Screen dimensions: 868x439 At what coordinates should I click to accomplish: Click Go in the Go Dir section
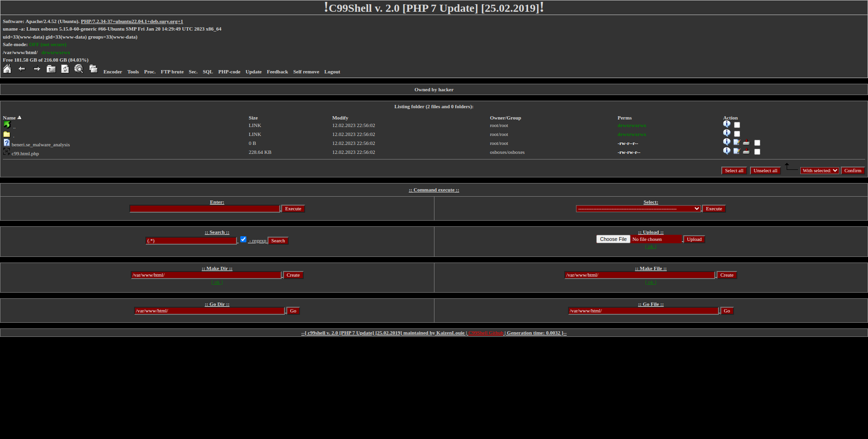click(x=293, y=311)
